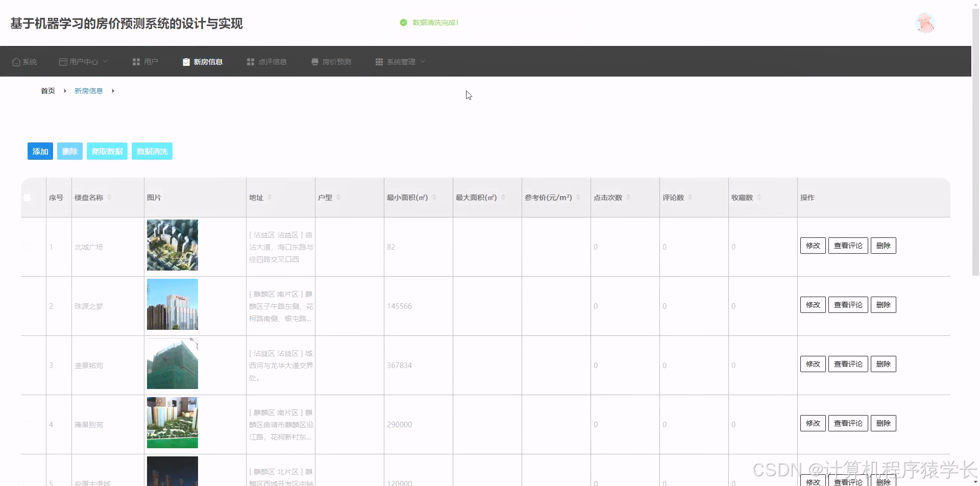This screenshot has height=486, width=980.
Task: Check the checkbox for row 北城广场
Action: [x=28, y=247]
